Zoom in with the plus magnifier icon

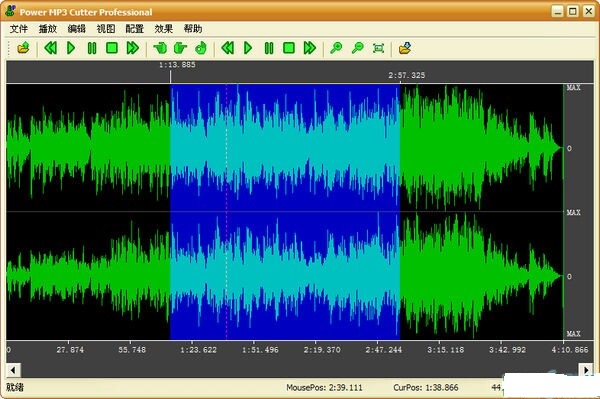tap(336, 48)
